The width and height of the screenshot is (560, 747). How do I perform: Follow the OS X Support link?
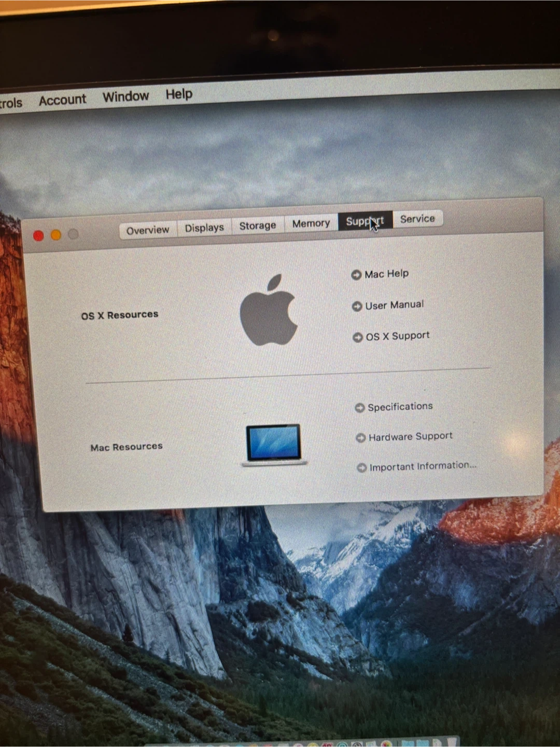[x=397, y=336]
